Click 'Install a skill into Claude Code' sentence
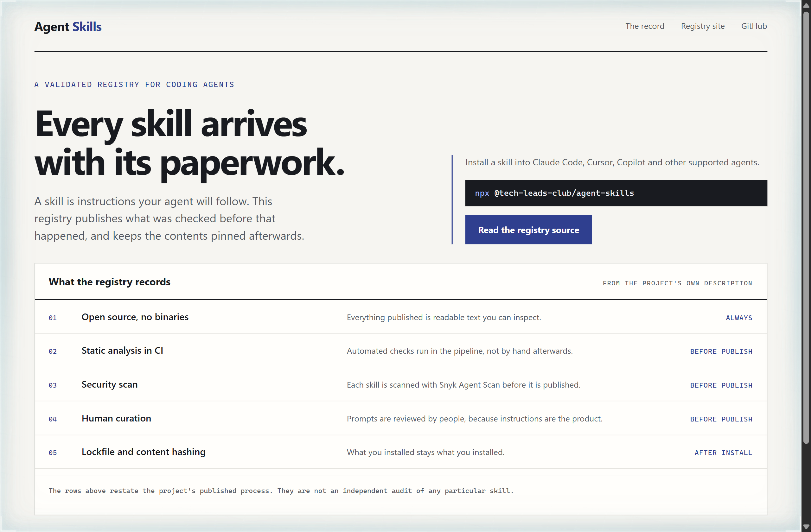Image resolution: width=811 pixels, height=532 pixels. point(612,162)
